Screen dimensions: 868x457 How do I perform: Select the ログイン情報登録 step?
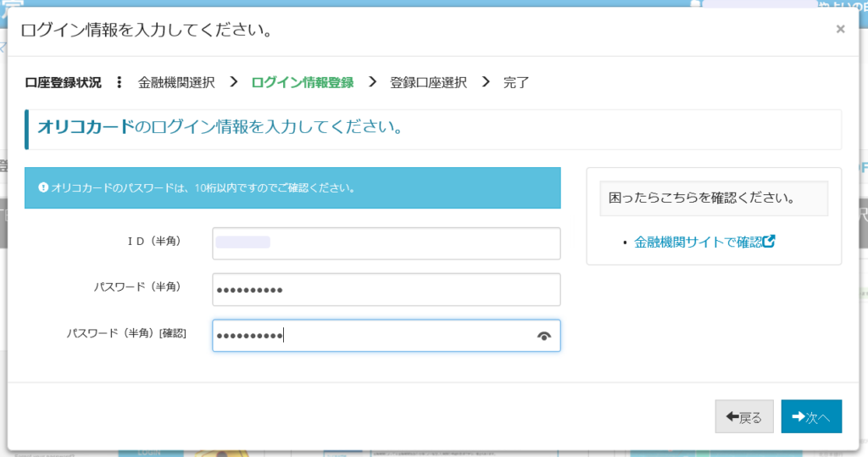(303, 82)
